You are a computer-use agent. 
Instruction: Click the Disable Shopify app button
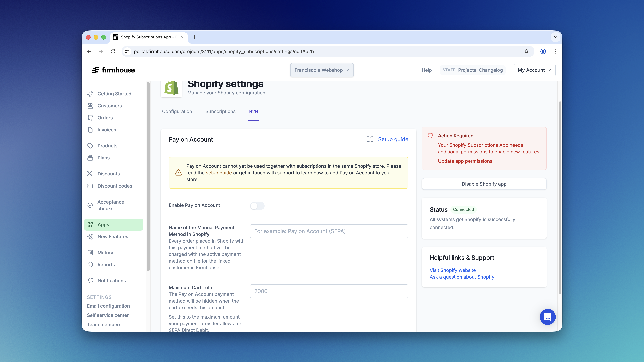484,184
